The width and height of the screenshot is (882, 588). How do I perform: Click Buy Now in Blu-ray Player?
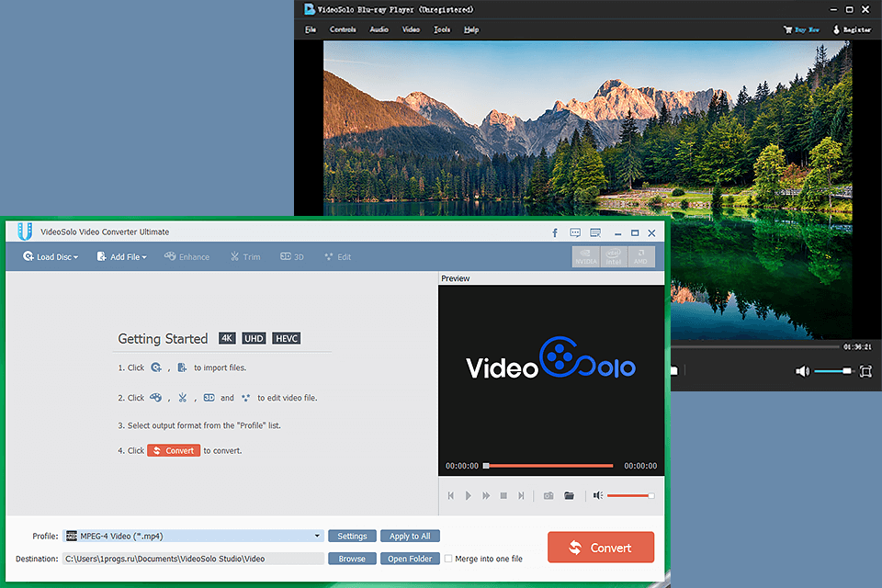pos(801,29)
